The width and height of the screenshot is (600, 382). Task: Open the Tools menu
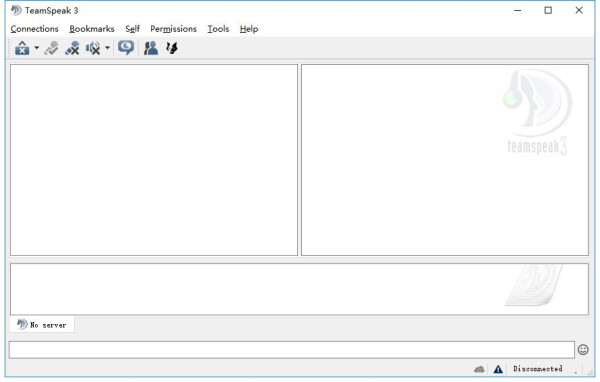pyautogui.click(x=218, y=29)
